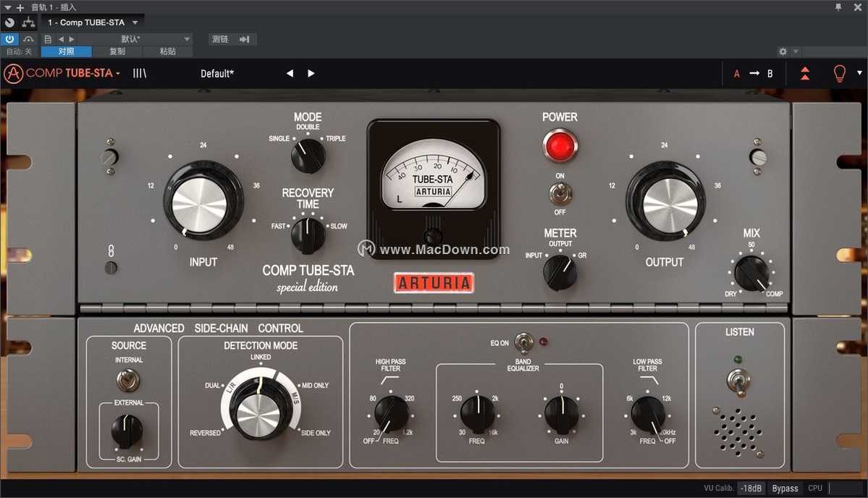Screen dimensions: 868x498
Task: Open the preset browser library icon
Action: point(140,73)
